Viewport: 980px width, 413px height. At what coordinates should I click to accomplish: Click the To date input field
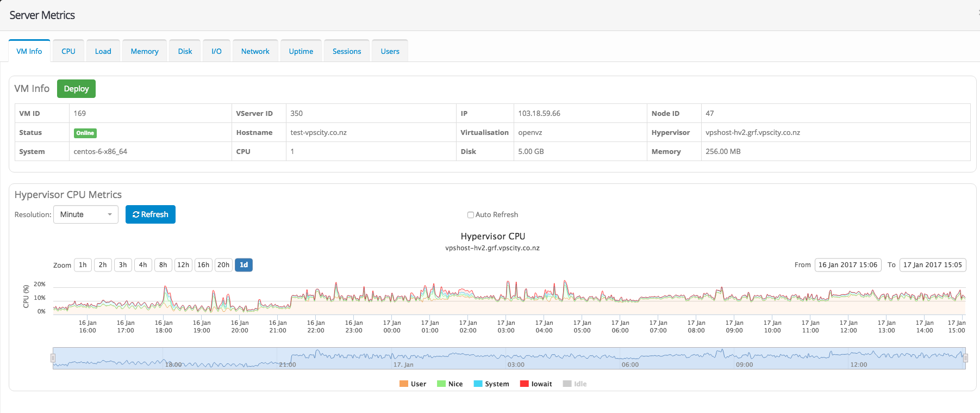coord(932,265)
